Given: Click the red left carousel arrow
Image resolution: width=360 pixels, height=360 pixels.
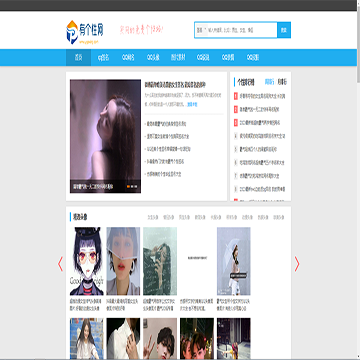Looking at the screenshot, I should pyautogui.click(x=60, y=264).
